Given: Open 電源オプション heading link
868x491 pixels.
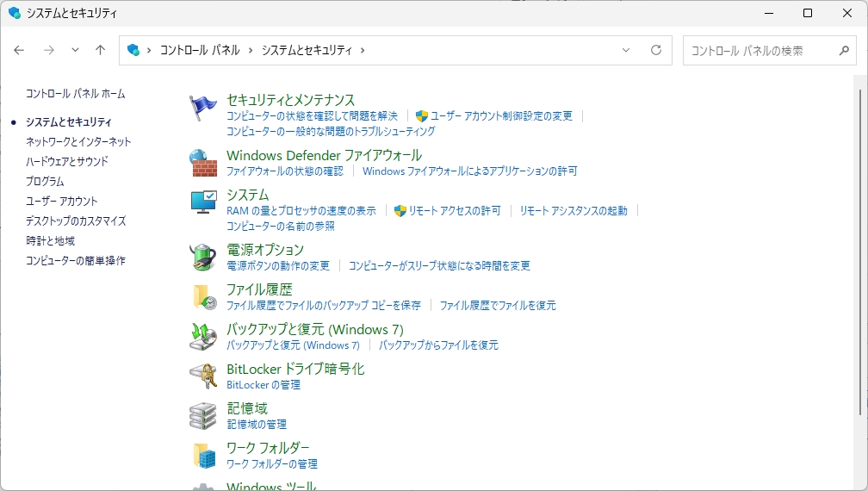Looking at the screenshot, I should pos(265,250).
